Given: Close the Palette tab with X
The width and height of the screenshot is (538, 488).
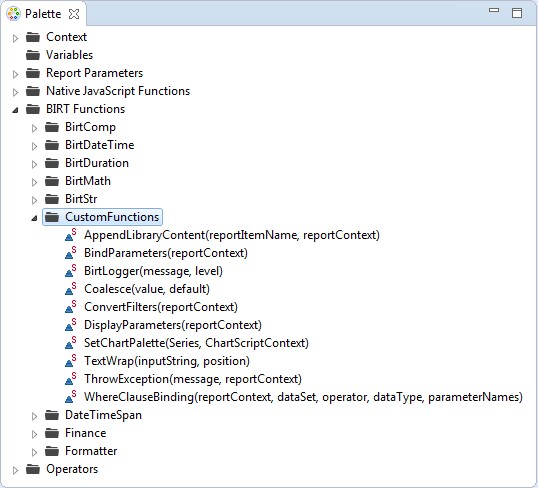Looking at the screenshot, I should coord(74,14).
